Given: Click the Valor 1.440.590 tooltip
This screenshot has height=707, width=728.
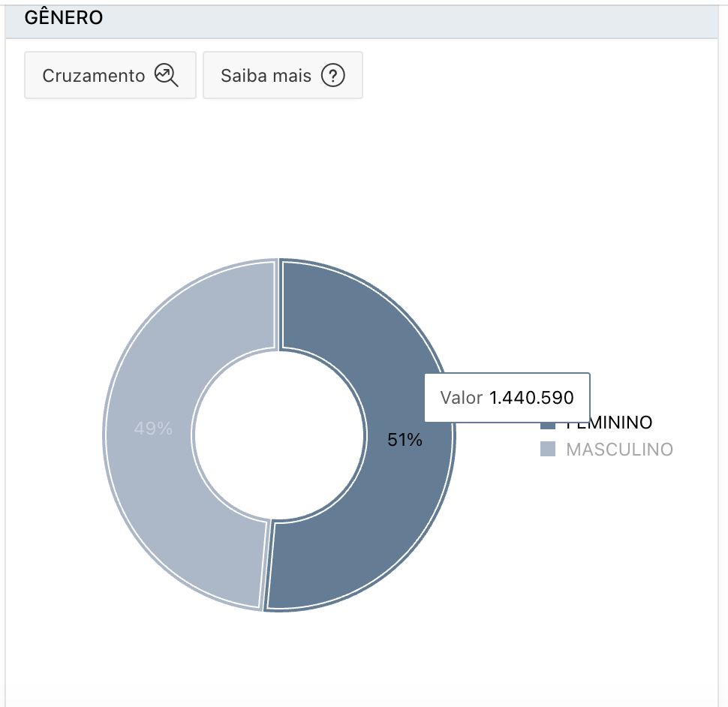Looking at the screenshot, I should click(507, 397).
